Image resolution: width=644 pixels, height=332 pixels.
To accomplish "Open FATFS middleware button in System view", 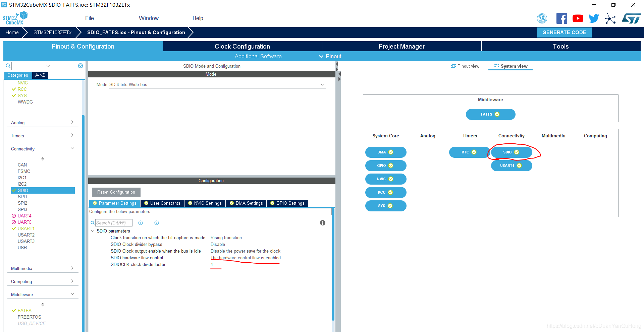I will click(490, 114).
